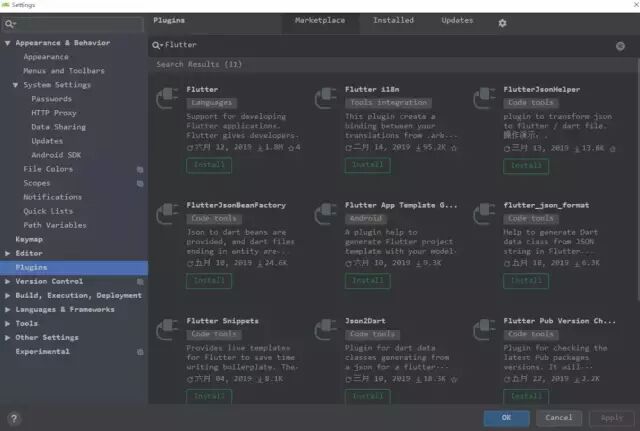Select Updates in System Settings tree
The image size is (640, 431).
pyautogui.click(x=47, y=141)
